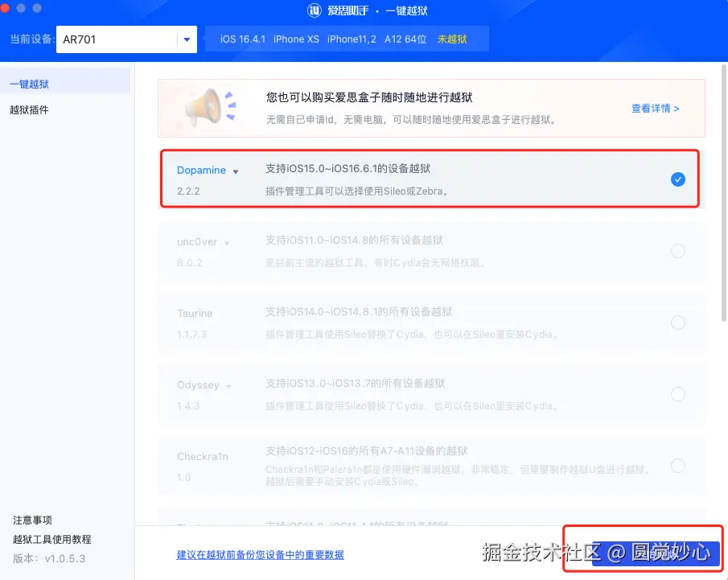The height and width of the screenshot is (580, 728).
Task: Select the unc0ver jailbreak radio button
Action: tap(677, 251)
